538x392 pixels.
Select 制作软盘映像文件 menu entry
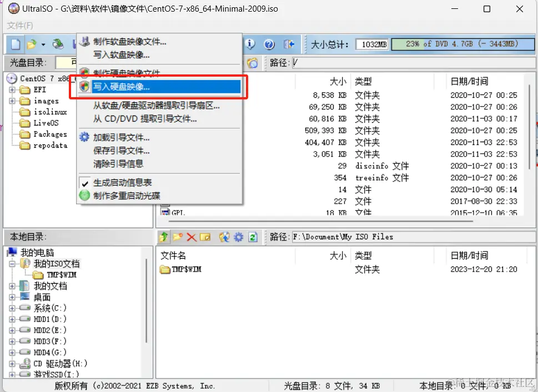coord(159,42)
